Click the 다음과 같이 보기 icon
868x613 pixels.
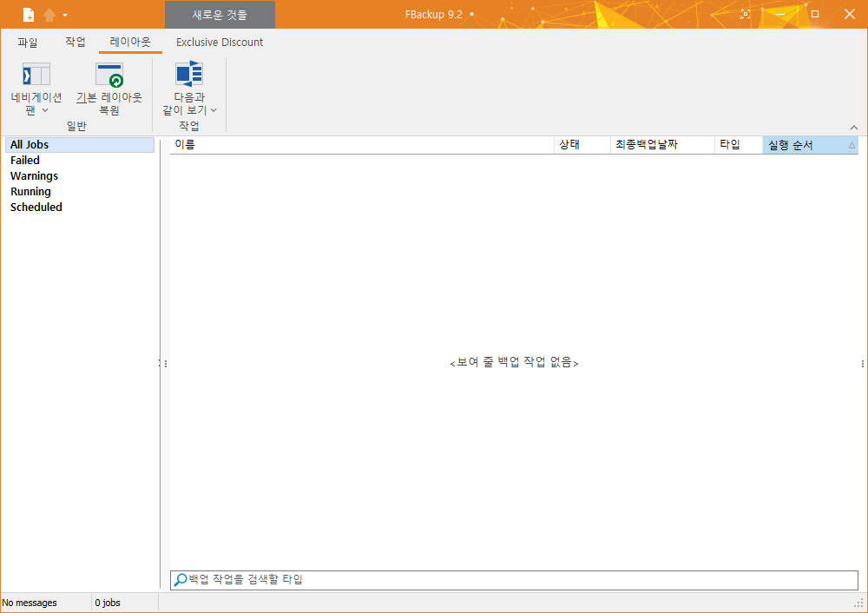(189, 74)
